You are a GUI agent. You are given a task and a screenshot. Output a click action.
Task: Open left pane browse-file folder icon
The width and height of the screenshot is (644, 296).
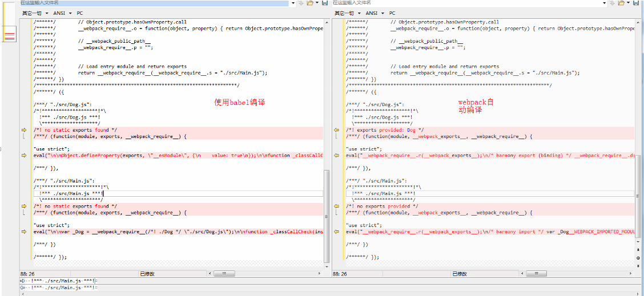pyautogui.click(x=310, y=3)
